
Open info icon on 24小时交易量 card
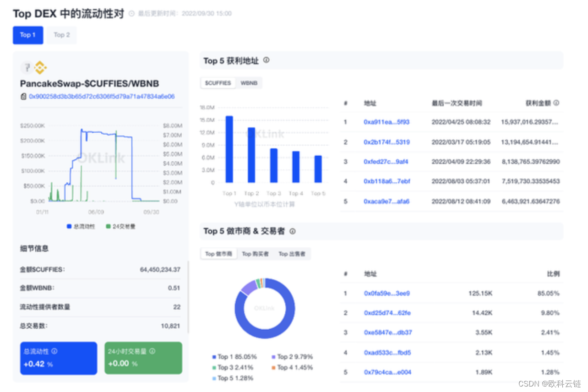152,351
